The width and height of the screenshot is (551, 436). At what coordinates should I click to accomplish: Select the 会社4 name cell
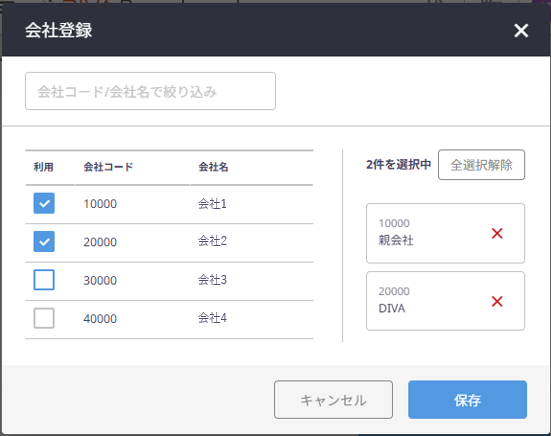point(212,318)
